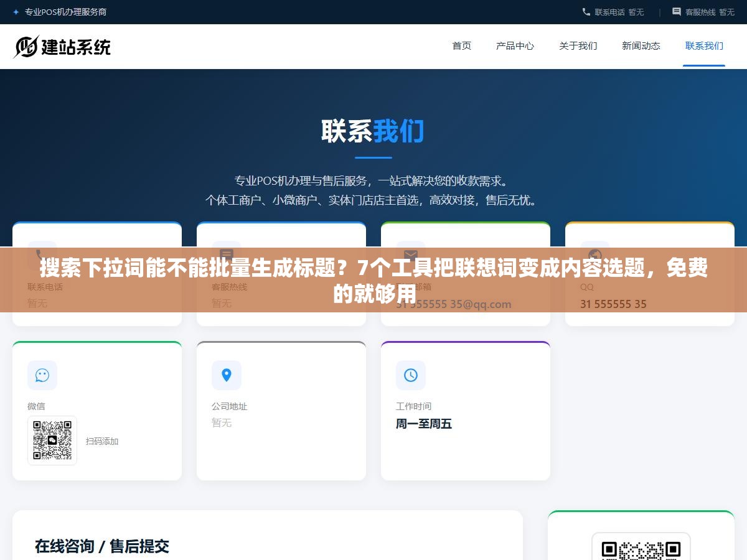Open the 产品中心 navigation item
The height and width of the screenshot is (560, 747).
coord(515,46)
